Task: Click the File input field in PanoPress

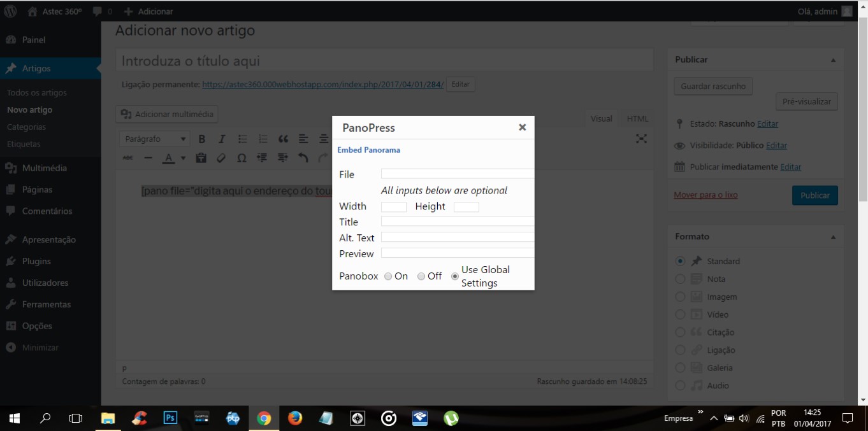Action: (457, 174)
